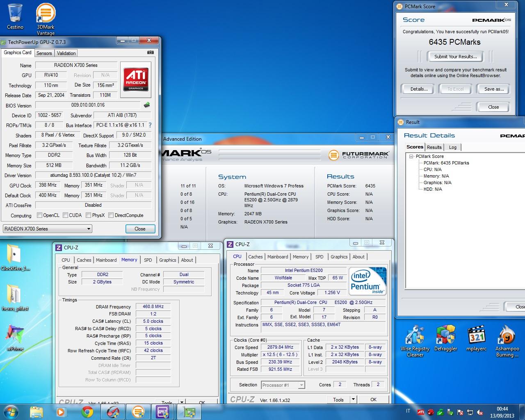The width and height of the screenshot is (525, 420).
Task: Collapse the PCMark Score tree node
Action: [x=411, y=156]
